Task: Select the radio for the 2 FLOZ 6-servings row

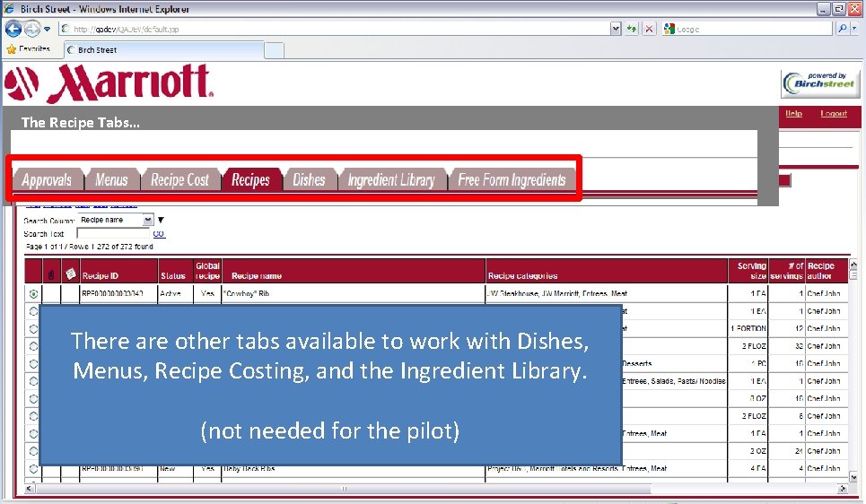Action: click(33, 416)
